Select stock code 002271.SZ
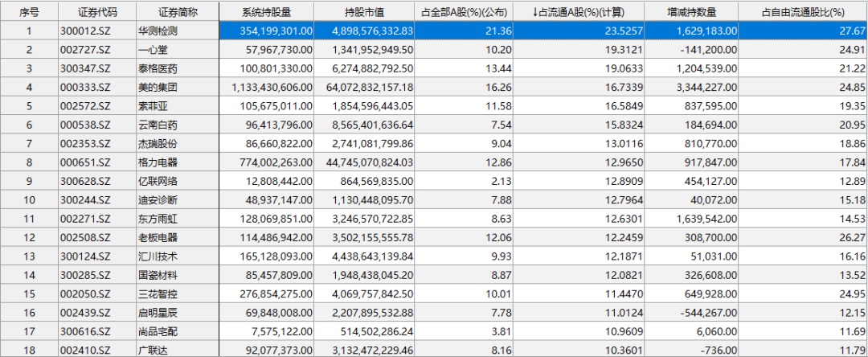This screenshot has height=357, width=868. (x=97, y=219)
